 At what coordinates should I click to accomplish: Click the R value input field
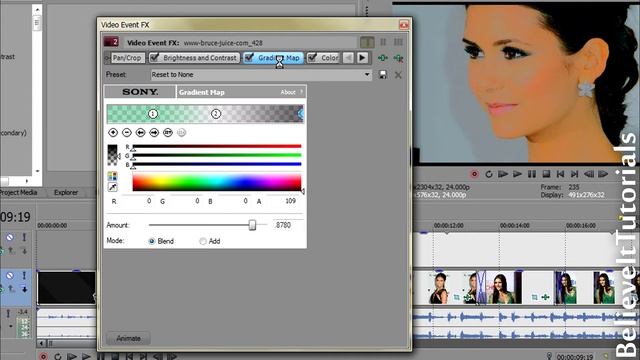tap(138, 201)
